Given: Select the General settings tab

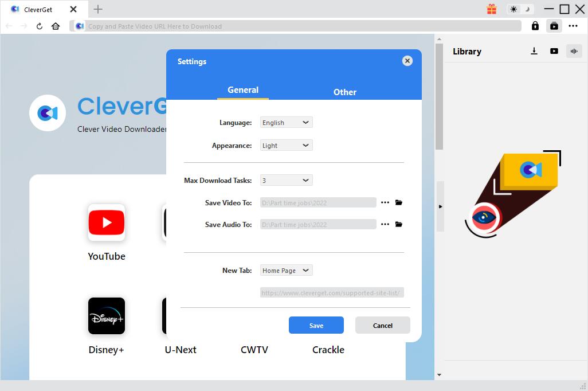Looking at the screenshot, I should coord(243,90).
